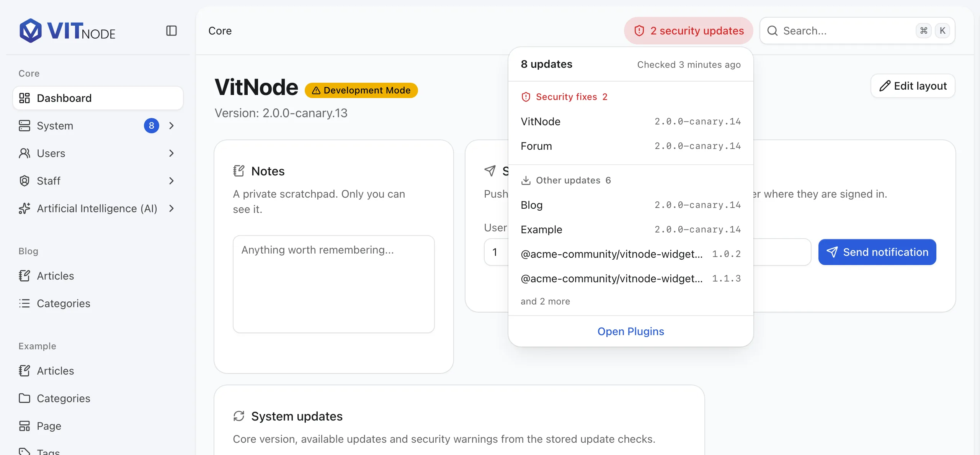Click the 2 security updates button
The image size is (980, 455).
[689, 31]
